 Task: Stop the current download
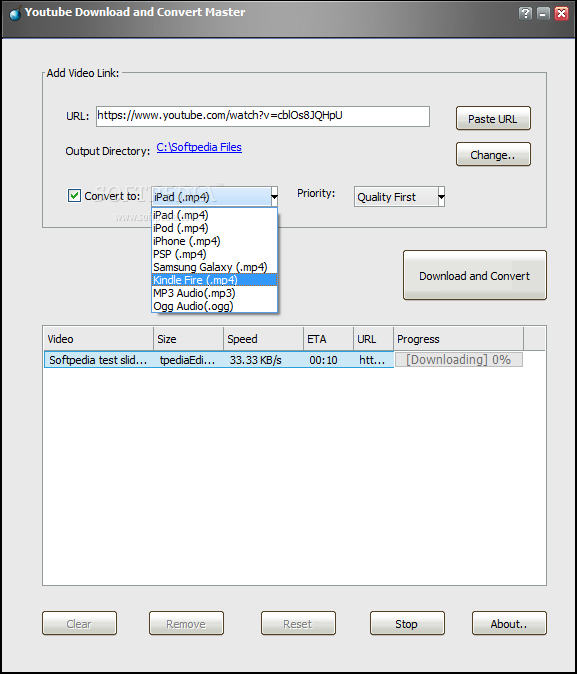407,623
